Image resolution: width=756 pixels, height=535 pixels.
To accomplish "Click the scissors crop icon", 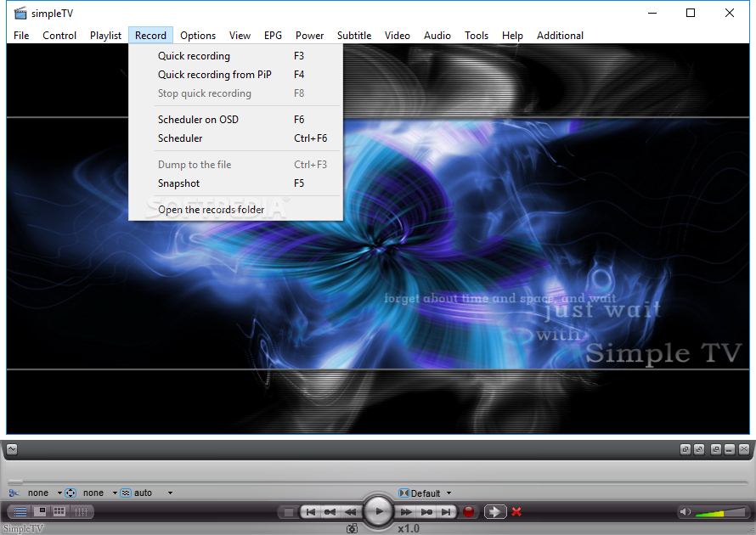I will pyautogui.click(x=14, y=493).
